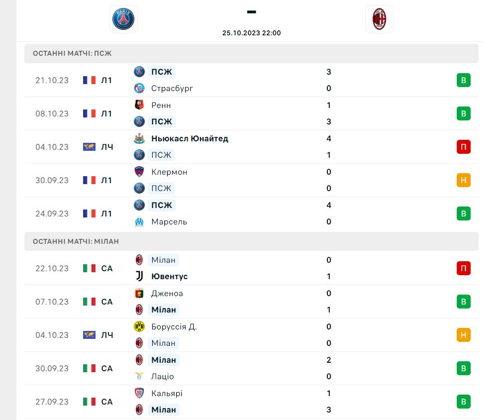The height and width of the screenshot is (420, 504).
Task: Click the Marseille team logo
Action: pos(139,221)
